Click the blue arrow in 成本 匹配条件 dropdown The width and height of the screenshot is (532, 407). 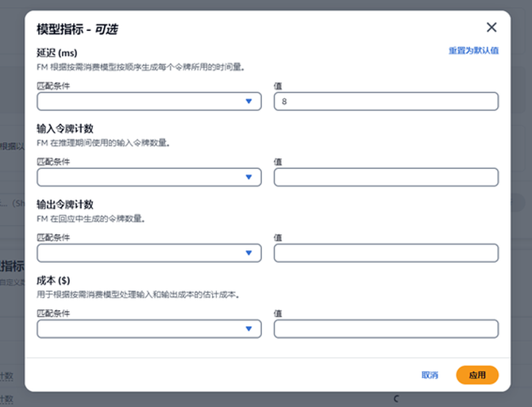tap(249, 328)
